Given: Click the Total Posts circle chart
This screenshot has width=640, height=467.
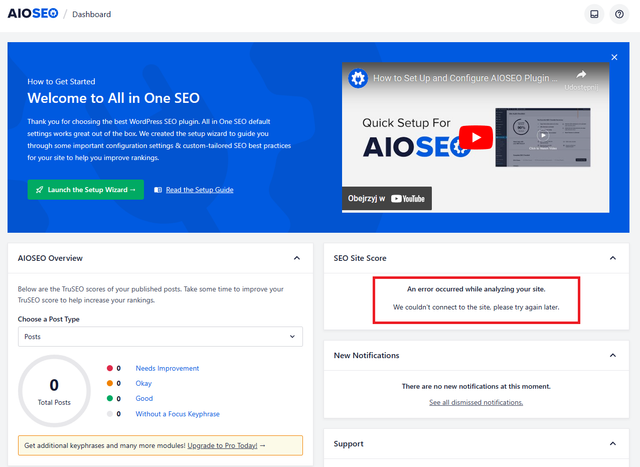Looking at the screenshot, I should [54, 391].
